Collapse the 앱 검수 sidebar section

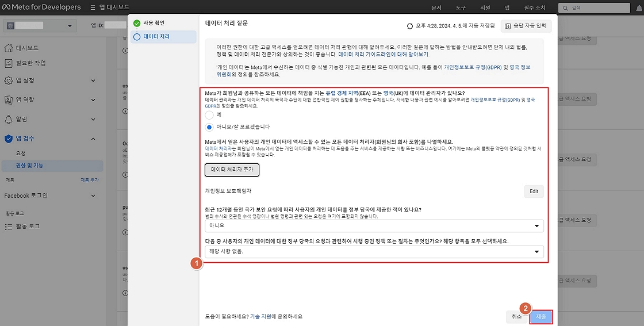pos(93,139)
